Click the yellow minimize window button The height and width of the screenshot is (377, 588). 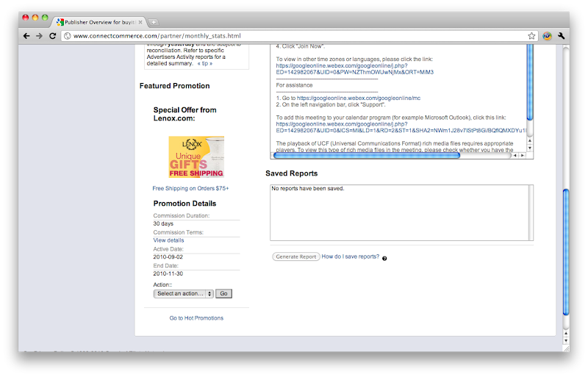pyautogui.click(x=35, y=17)
